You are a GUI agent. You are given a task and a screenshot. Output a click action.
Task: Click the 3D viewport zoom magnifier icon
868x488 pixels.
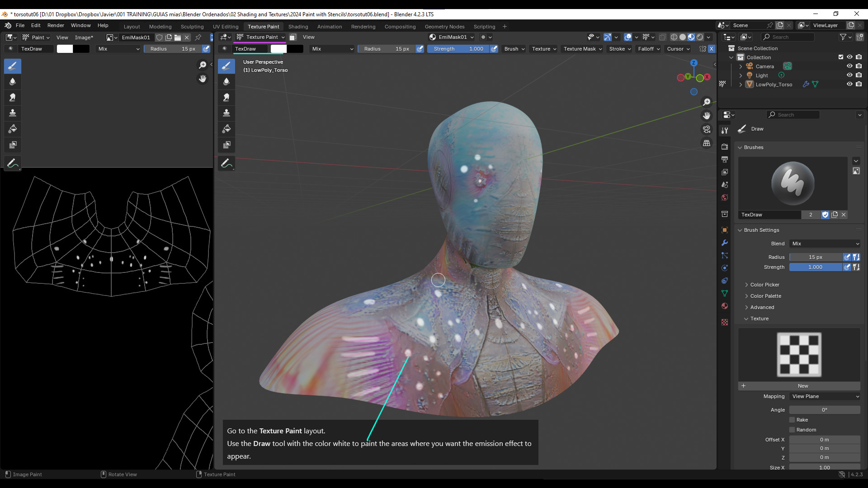[707, 102]
